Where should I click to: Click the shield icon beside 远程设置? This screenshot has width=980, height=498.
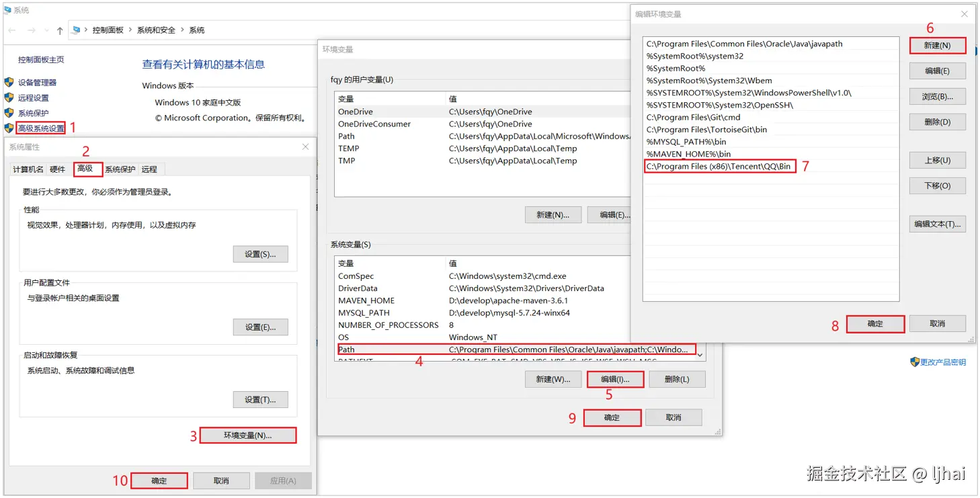tap(9, 97)
